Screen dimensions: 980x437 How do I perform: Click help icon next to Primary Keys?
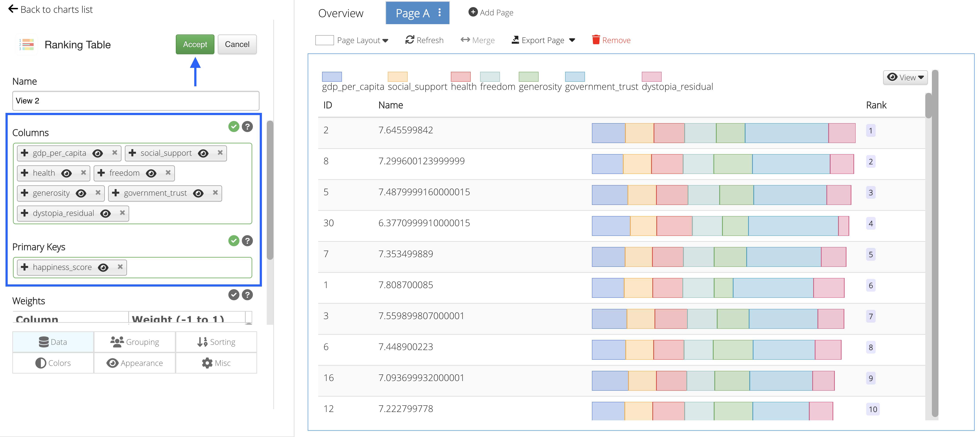[247, 241]
